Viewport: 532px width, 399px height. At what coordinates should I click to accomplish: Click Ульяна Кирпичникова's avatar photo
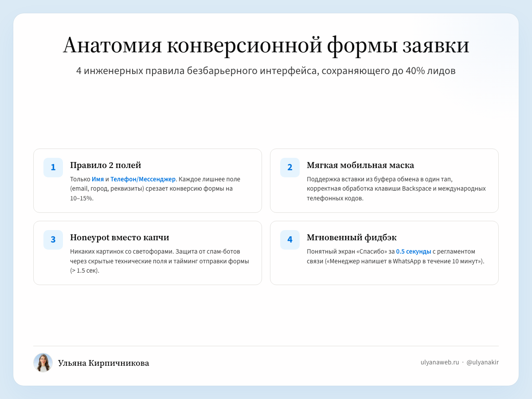tap(43, 363)
